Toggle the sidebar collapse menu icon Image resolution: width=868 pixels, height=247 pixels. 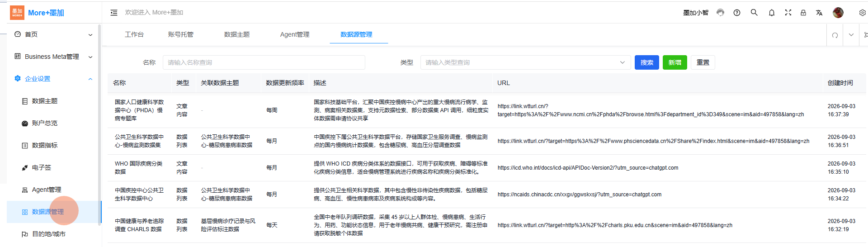(114, 13)
